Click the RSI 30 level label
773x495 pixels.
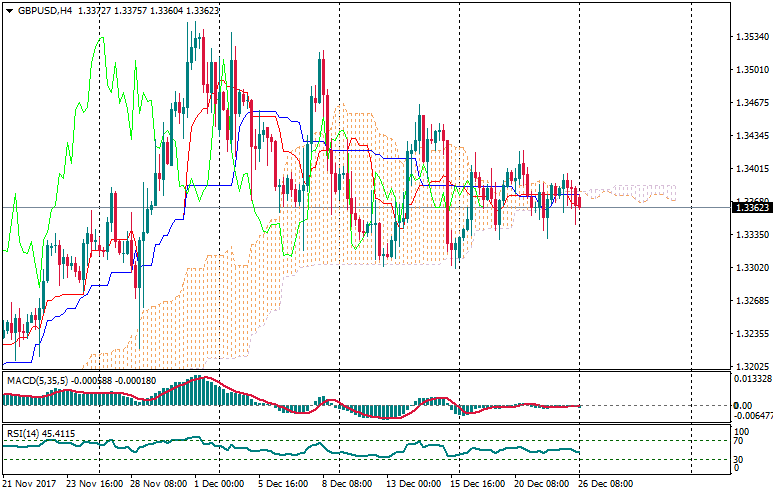(x=740, y=460)
